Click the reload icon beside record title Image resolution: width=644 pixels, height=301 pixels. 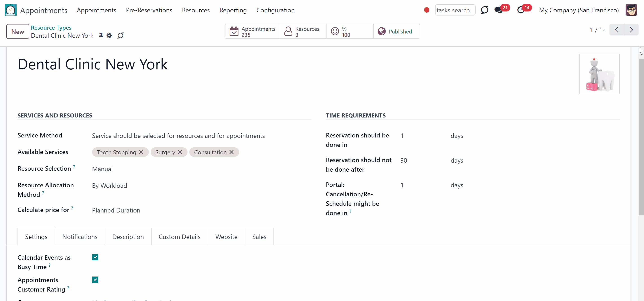tap(121, 35)
